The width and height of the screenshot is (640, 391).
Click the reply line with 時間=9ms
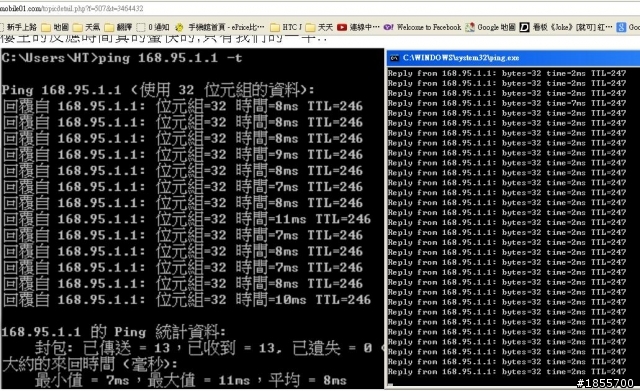point(183,155)
